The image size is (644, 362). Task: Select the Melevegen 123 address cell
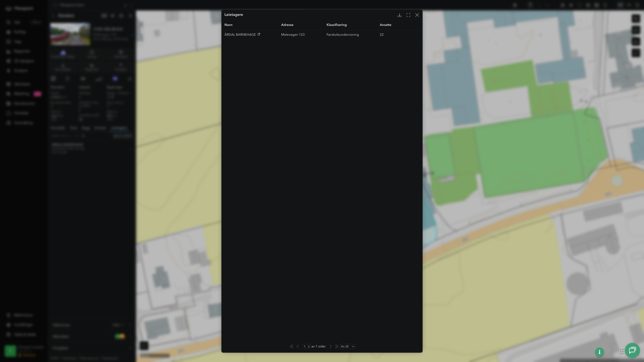click(x=293, y=35)
